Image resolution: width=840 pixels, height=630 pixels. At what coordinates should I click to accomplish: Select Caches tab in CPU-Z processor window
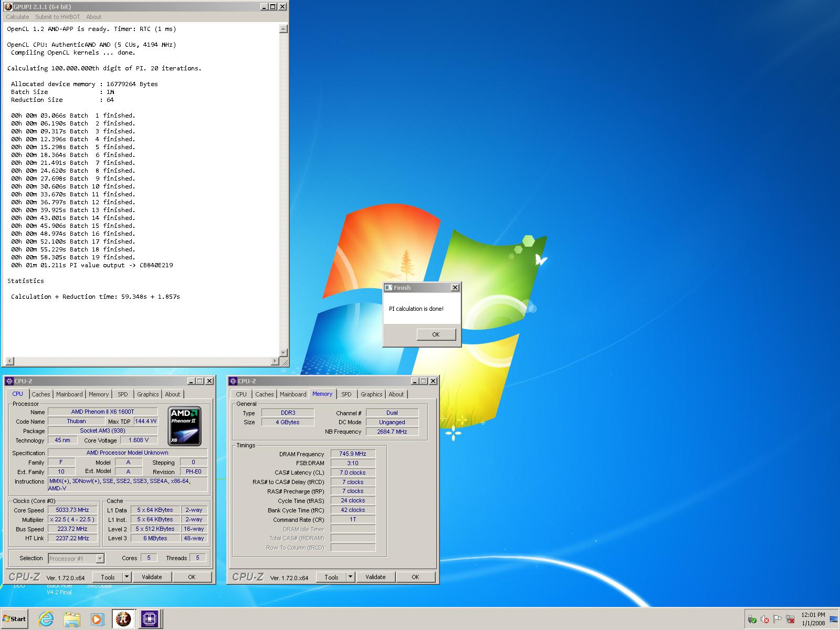pos(40,394)
